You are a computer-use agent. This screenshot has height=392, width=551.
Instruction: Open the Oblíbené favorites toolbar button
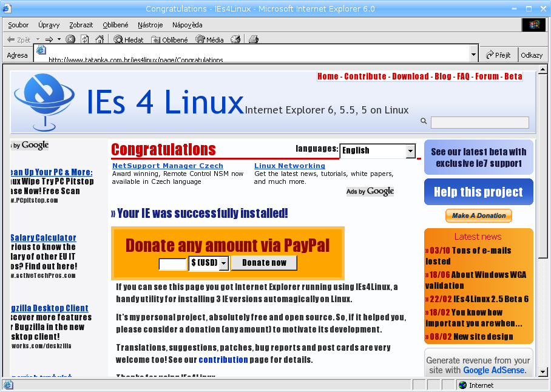169,39
